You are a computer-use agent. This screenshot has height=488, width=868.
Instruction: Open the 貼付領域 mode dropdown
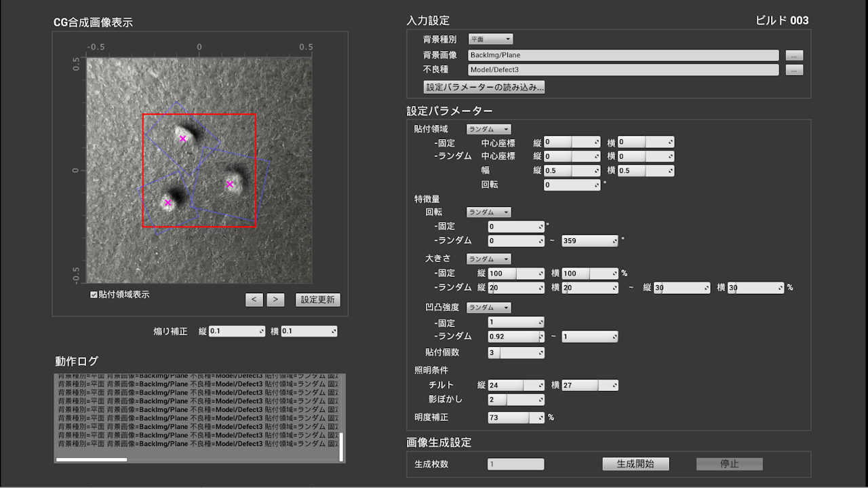[488, 129]
